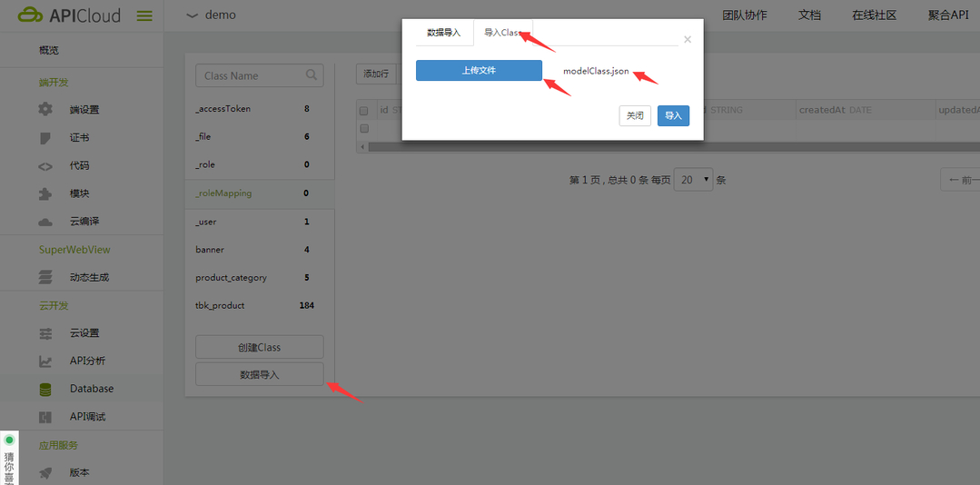The width and height of the screenshot is (980, 485).
Task: Close the import dialog with the X
Action: 688,39
